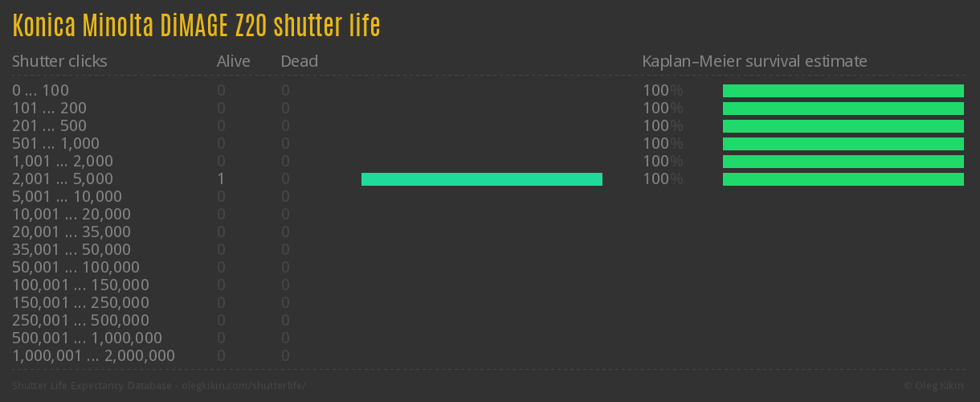Image resolution: width=980 pixels, height=402 pixels.
Task: Select the 1,000,001 ... 2,000,000 row label
Action: [x=93, y=355]
